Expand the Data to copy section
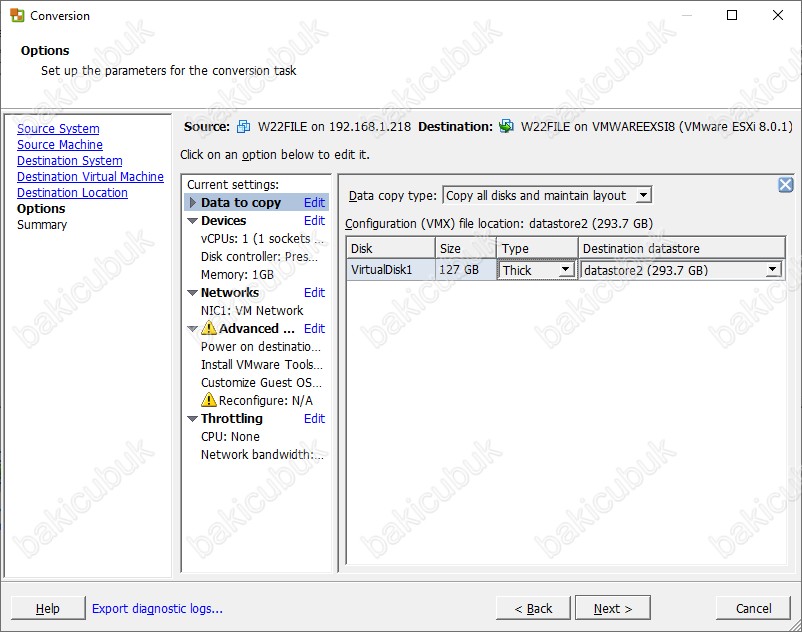The image size is (802, 632). [x=193, y=202]
